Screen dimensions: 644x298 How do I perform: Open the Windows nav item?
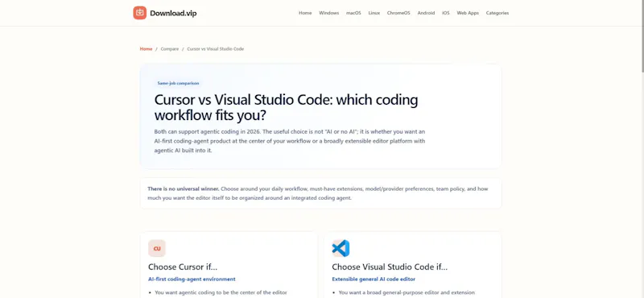[x=329, y=13]
